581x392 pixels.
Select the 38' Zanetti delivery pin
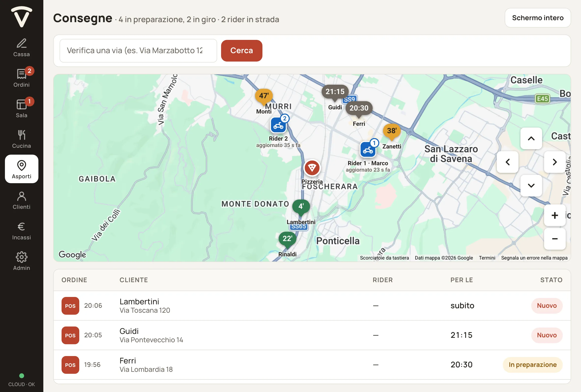(392, 131)
